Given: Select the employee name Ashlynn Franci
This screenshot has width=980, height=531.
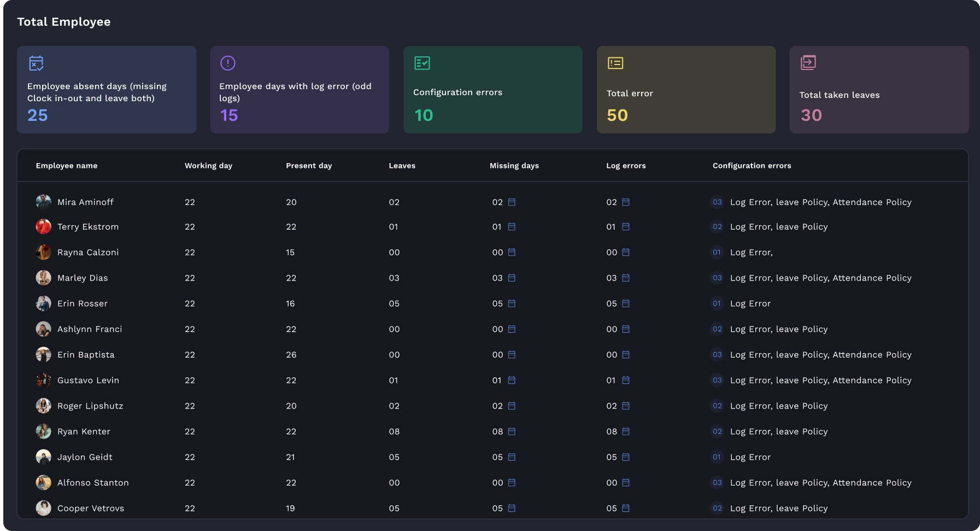Looking at the screenshot, I should click(90, 329).
